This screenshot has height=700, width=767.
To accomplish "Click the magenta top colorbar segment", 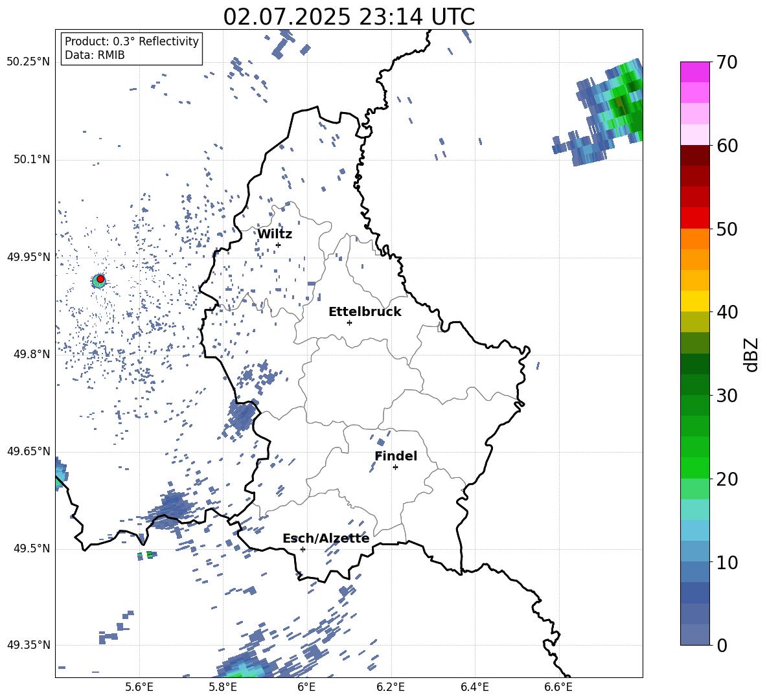I will [694, 72].
